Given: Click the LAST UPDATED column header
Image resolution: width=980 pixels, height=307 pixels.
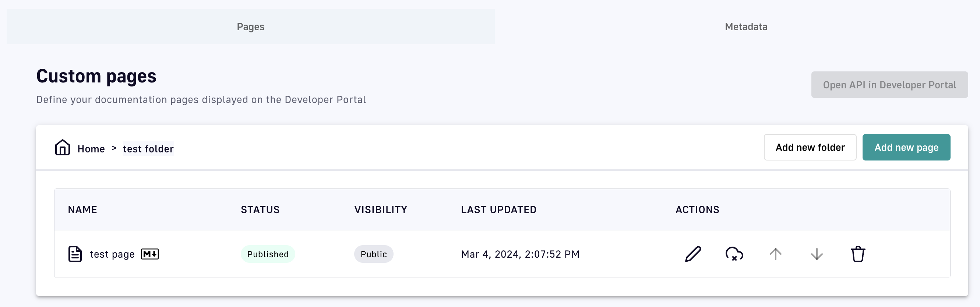Looking at the screenshot, I should coord(498,209).
